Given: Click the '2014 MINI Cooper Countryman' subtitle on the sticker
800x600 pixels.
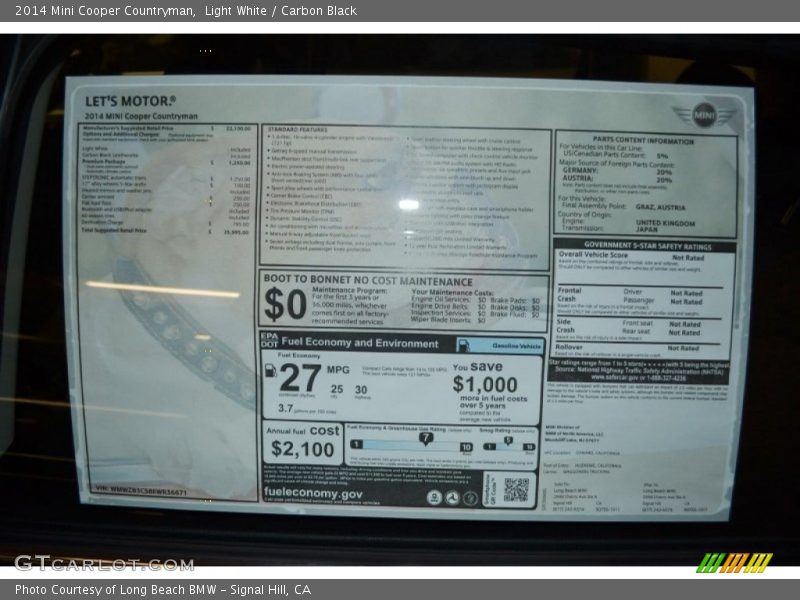Looking at the screenshot, I should [x=141, y=116].
